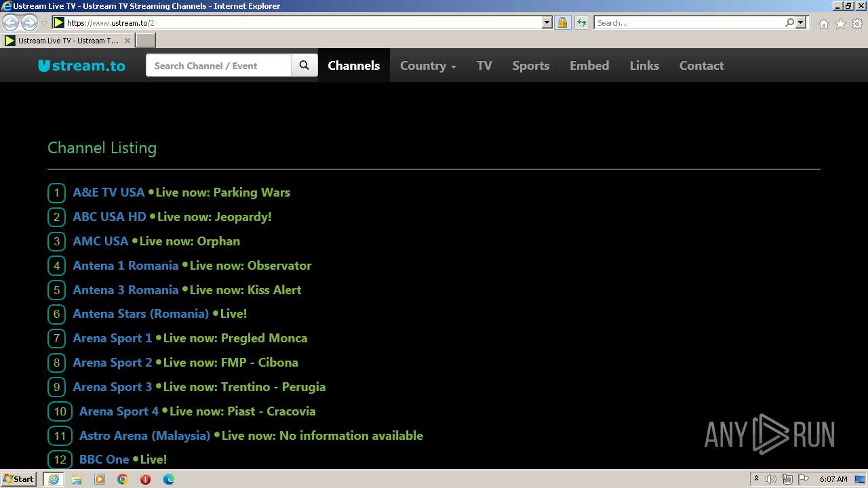Viewport: 868px width, 488px height.
Task: Click the ustream.to site logo
Action: coord(81,66)
